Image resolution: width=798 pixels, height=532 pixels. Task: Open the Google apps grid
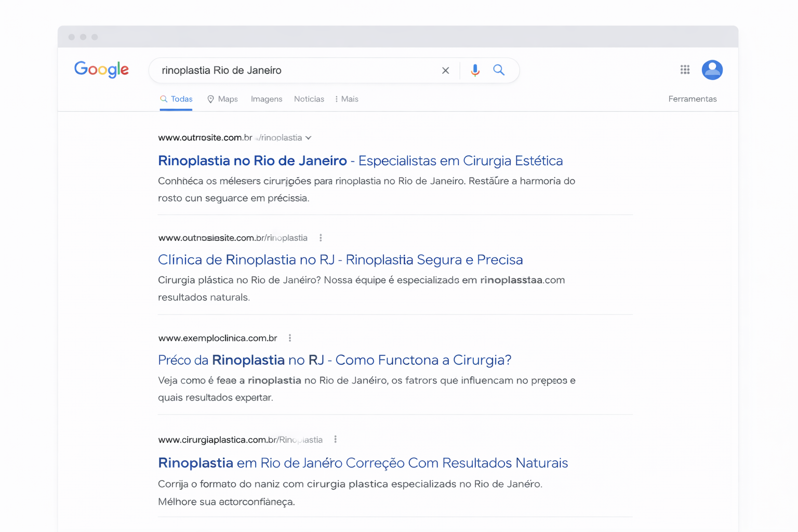pyautogui.click(x=685, y=70)
